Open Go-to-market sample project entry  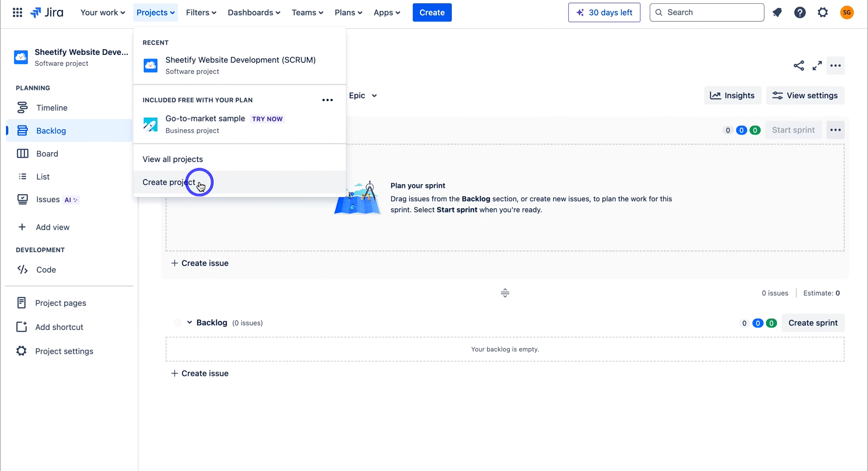pos(239,124)
